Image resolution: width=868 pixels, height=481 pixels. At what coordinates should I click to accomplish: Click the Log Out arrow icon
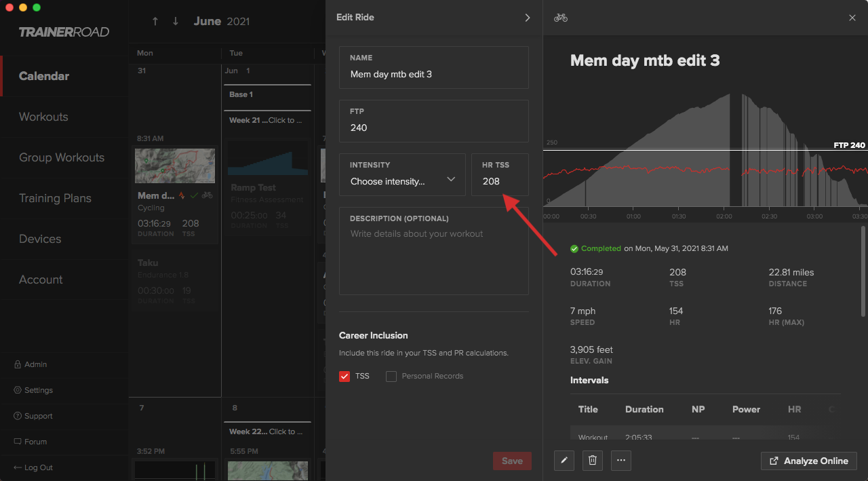[x=18, y=467]
